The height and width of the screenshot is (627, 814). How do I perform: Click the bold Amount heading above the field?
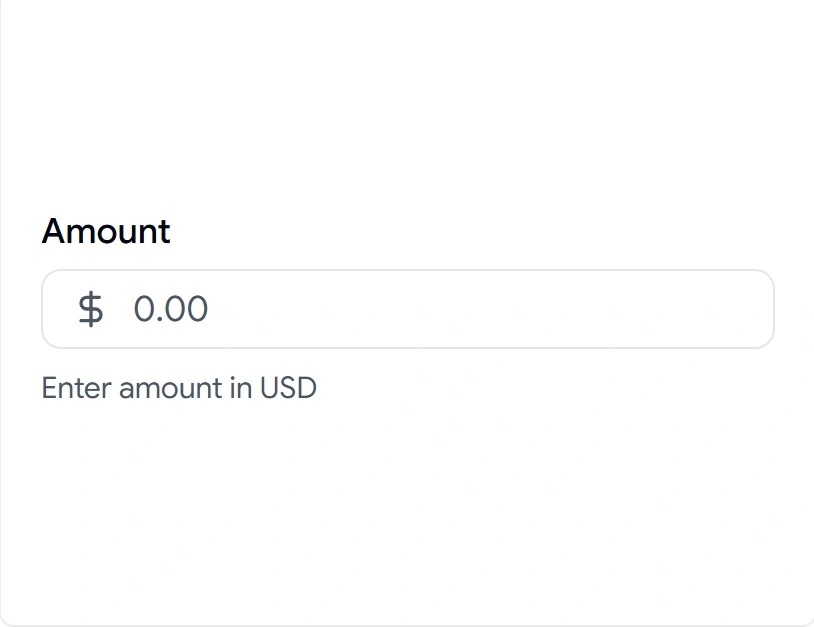click(x=106, y=231)
